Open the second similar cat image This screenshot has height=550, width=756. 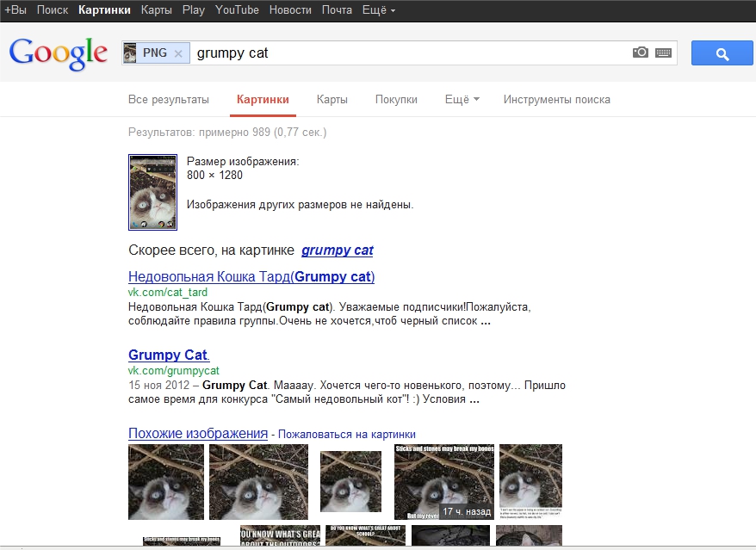(258, 482)
